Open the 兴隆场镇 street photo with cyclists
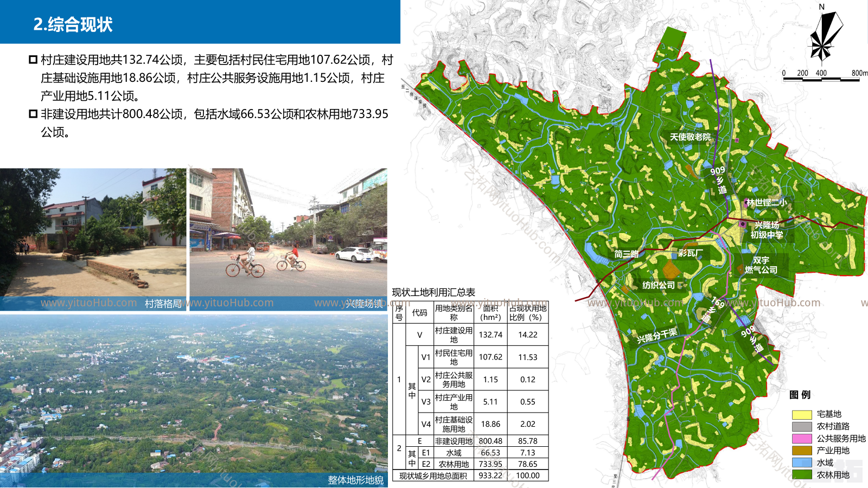Image resolution: width=868 pixels, height=488 pixels. point(288,239)
